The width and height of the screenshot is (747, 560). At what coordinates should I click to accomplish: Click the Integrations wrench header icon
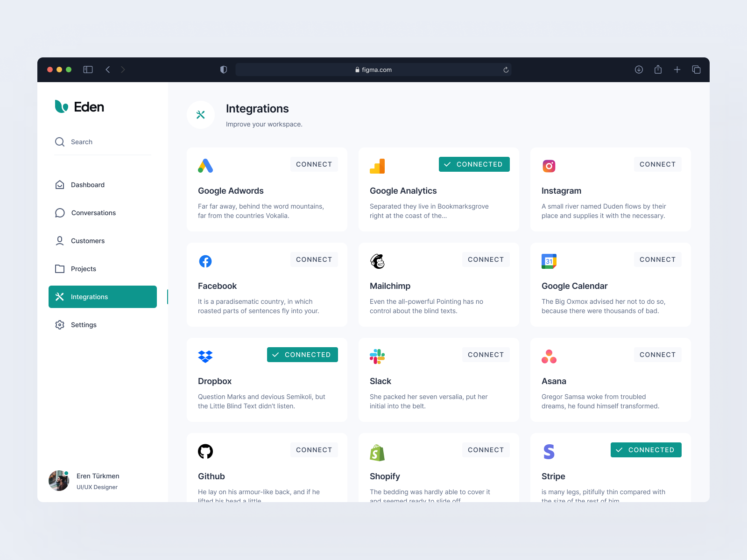click(200, 114)
